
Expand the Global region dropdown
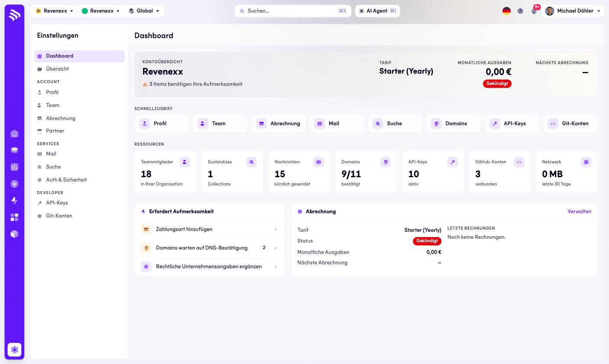point(144,11)
